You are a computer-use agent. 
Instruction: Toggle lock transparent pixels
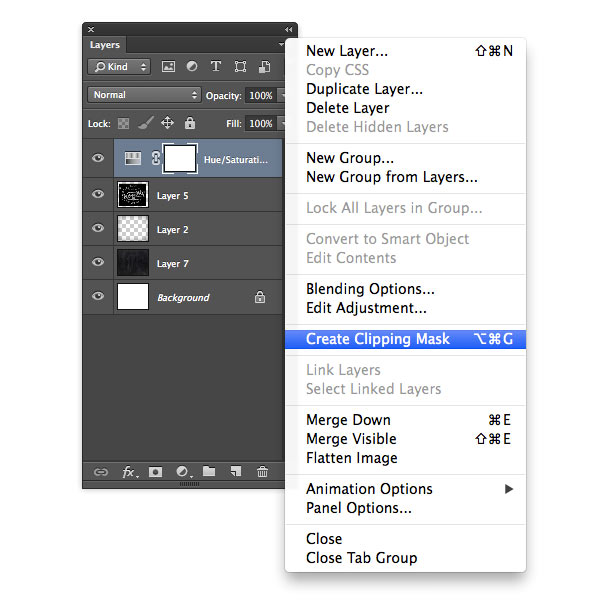125,123
